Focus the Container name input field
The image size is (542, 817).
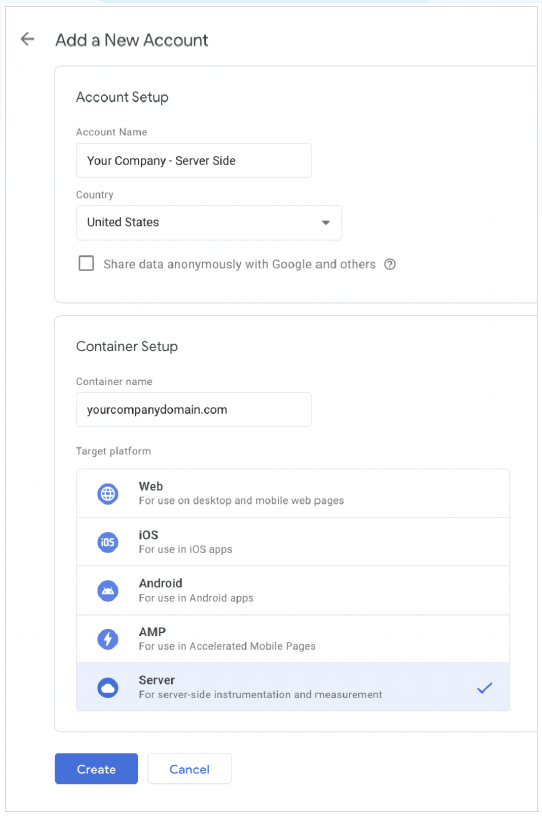[194, 410]
